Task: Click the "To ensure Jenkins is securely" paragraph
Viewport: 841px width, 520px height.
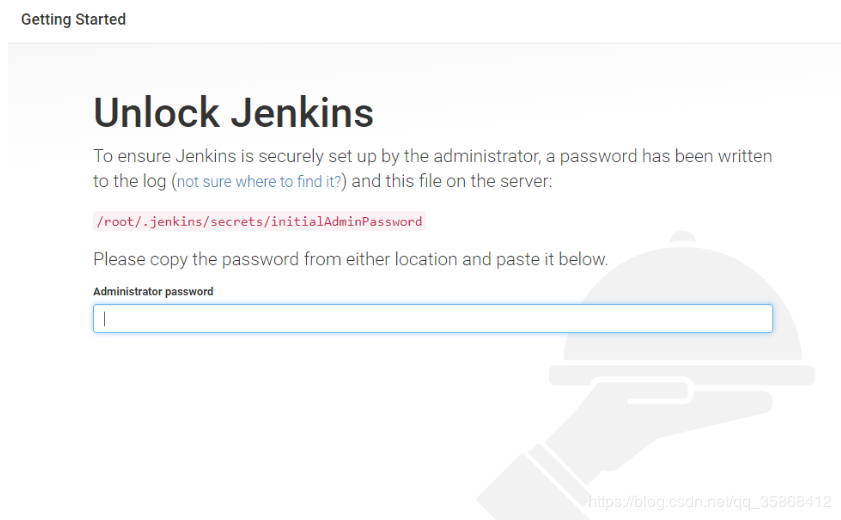Action: [432, 157]
